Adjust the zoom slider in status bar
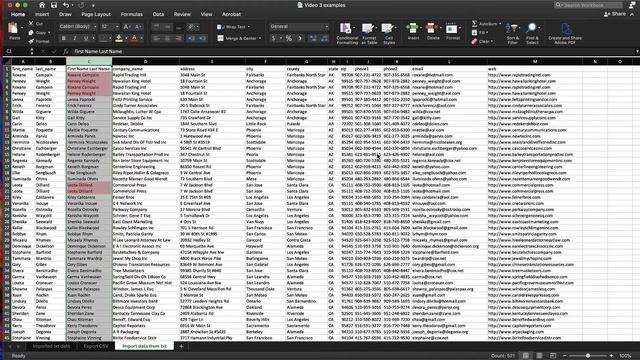 coord(588,356)
